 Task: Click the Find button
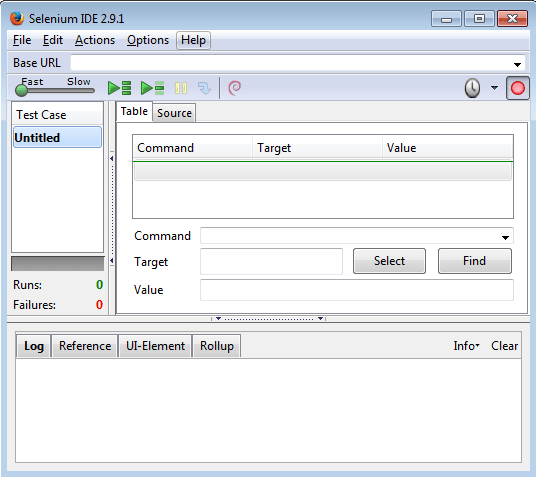pos(474,261)
